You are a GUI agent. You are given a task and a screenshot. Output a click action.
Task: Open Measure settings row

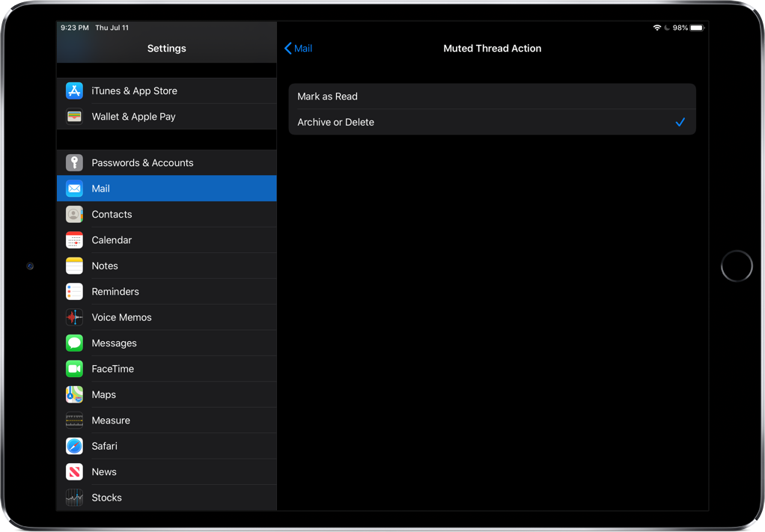tap(167, 421)
